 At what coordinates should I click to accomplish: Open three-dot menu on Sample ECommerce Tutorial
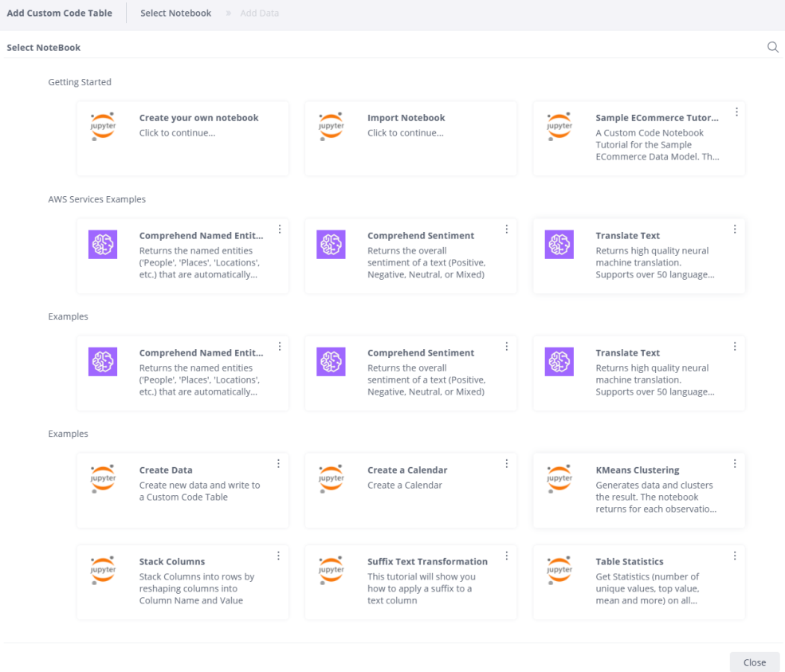tap(736, 112)
